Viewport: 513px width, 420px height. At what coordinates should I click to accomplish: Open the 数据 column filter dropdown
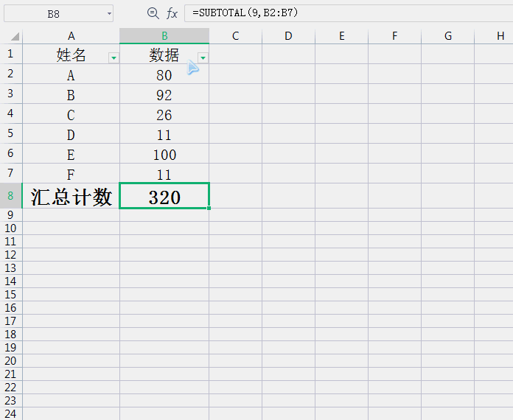(203, 58)
